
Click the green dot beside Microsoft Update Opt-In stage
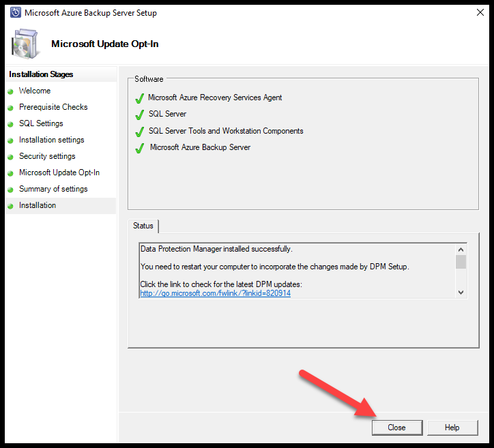10,173
